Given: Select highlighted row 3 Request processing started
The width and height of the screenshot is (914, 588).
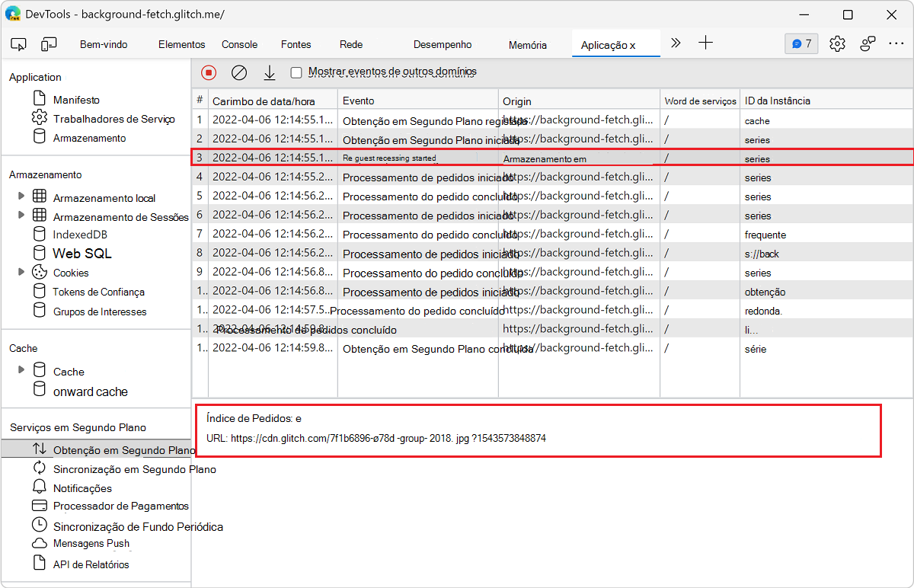Looking at the screenshot, I should point(552,158).
